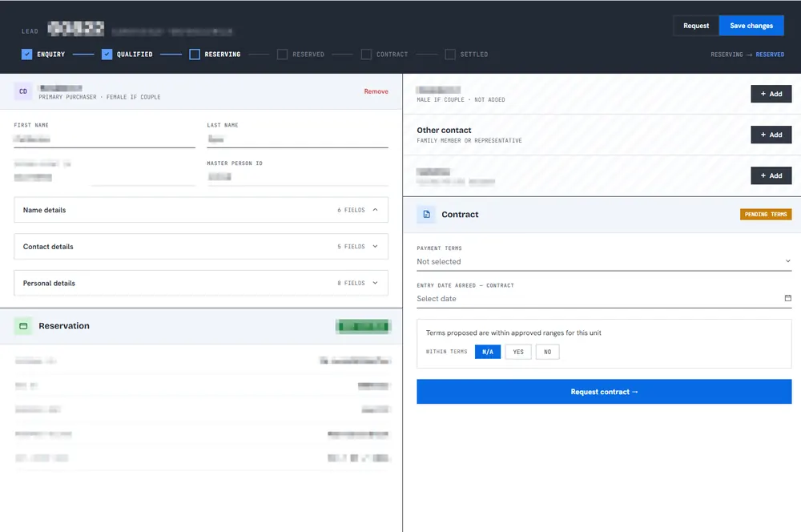Click the Request button in header
801x532 pixels.
pos(696,26)
